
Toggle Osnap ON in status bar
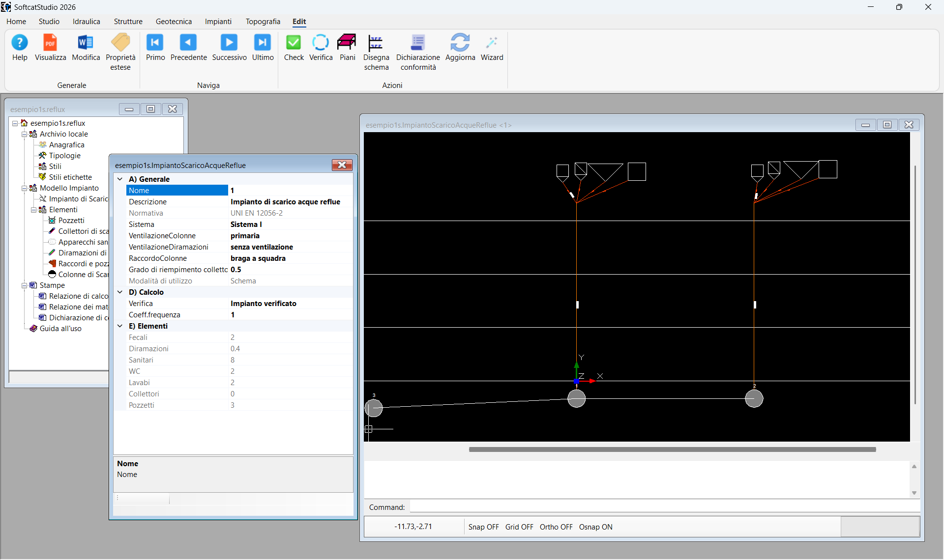[x=595, y=527]
